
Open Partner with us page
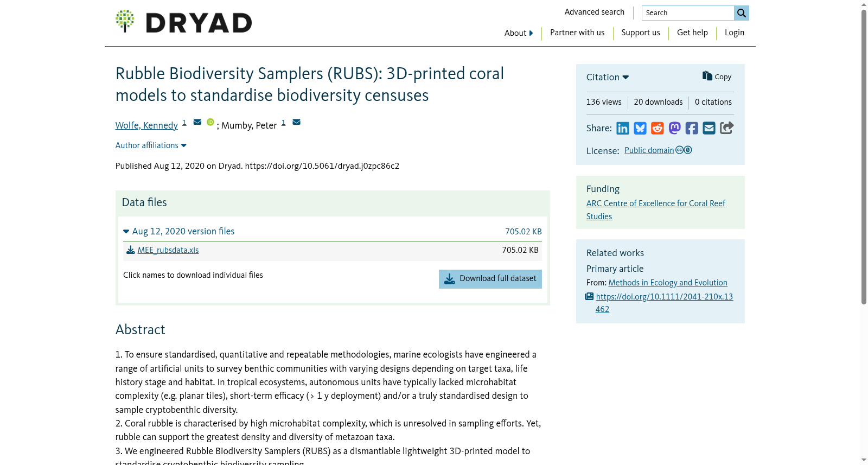tap(577, 33)
